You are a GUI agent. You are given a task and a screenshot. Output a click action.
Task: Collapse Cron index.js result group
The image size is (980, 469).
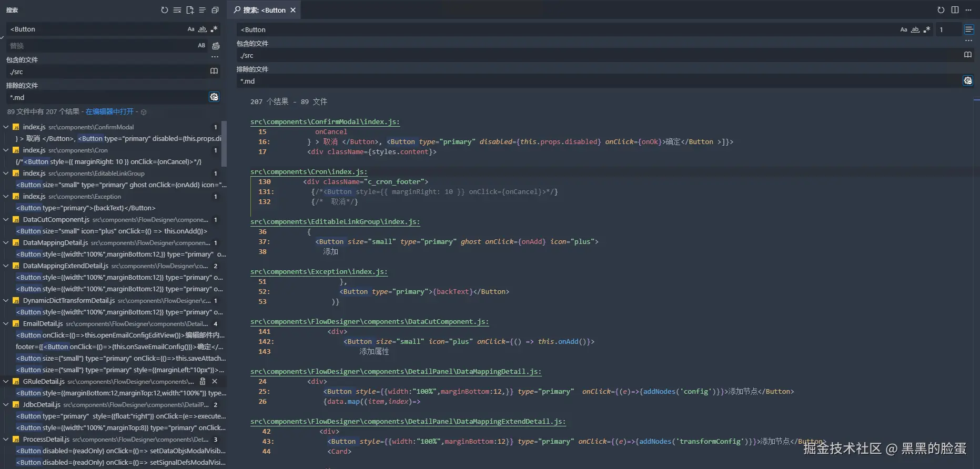click(6, 150)
